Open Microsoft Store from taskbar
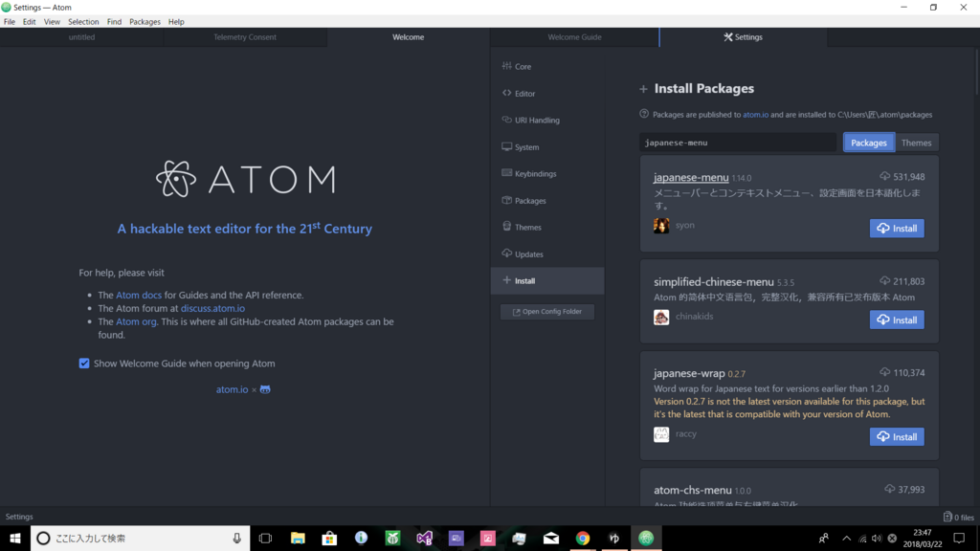 tap(329, 538)
